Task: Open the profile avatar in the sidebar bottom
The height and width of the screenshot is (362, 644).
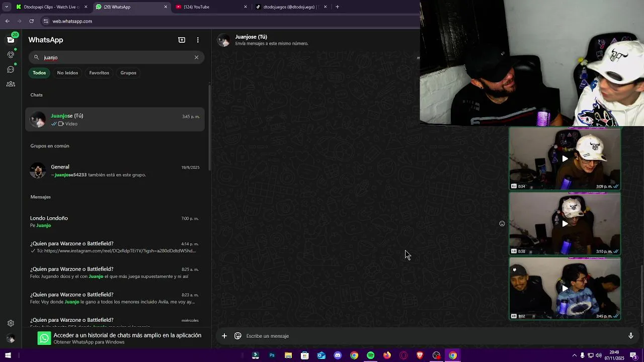Action: point(11,338)
